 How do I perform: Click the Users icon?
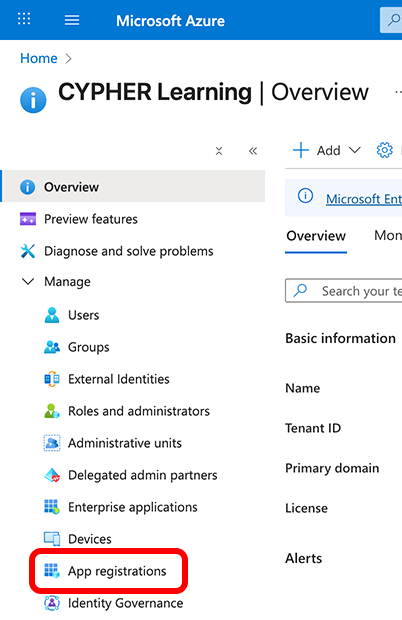(52, 315)
